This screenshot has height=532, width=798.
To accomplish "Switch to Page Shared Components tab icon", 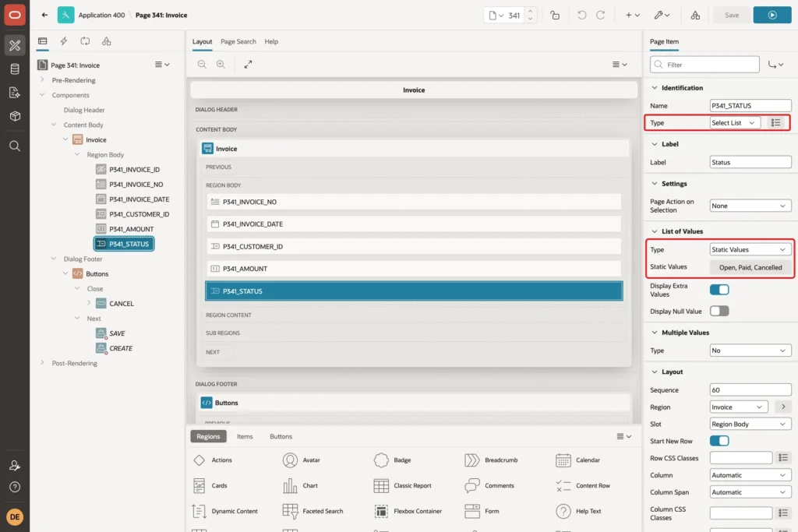I will pos(106,41).
